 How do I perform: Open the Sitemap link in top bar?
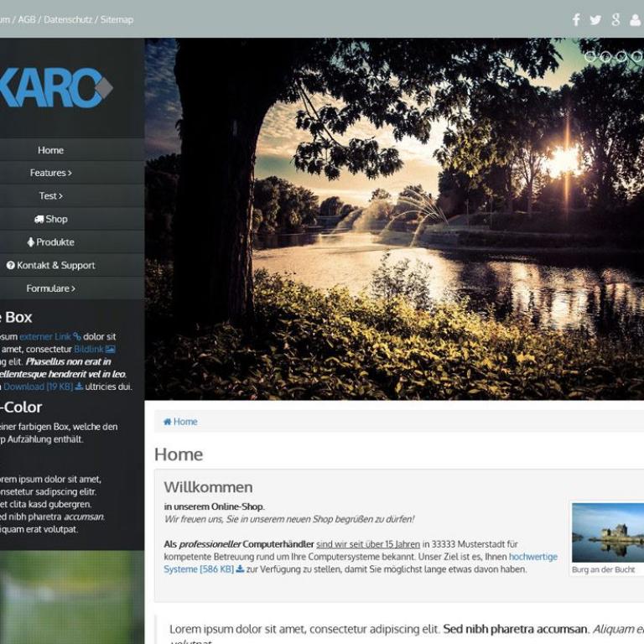pos(117,19)
